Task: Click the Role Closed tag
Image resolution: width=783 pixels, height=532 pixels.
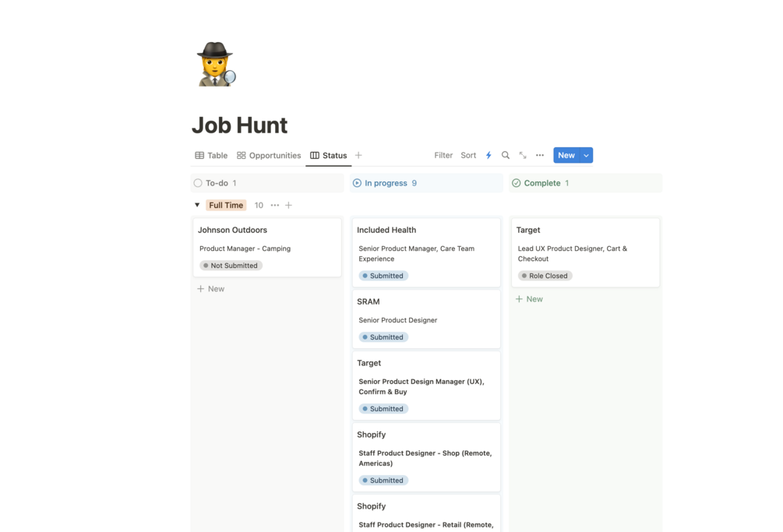Action: [545, 276]
